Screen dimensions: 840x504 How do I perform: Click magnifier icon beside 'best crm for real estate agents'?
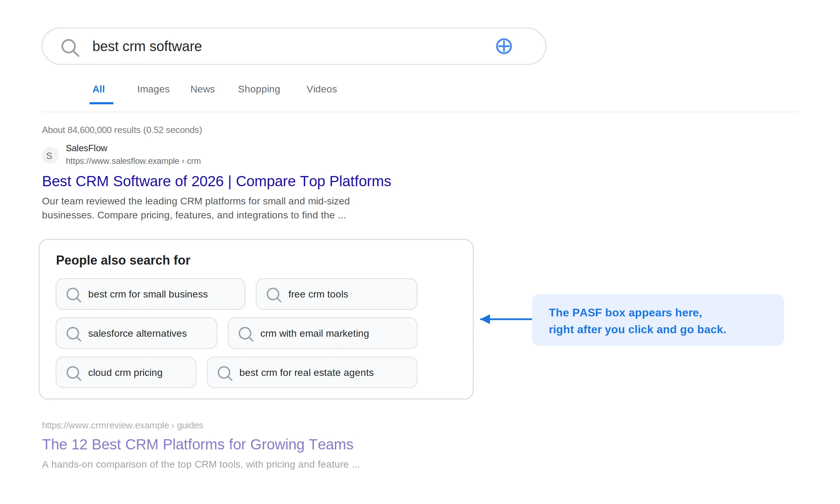pyautogui.click(x=225, y=373)
